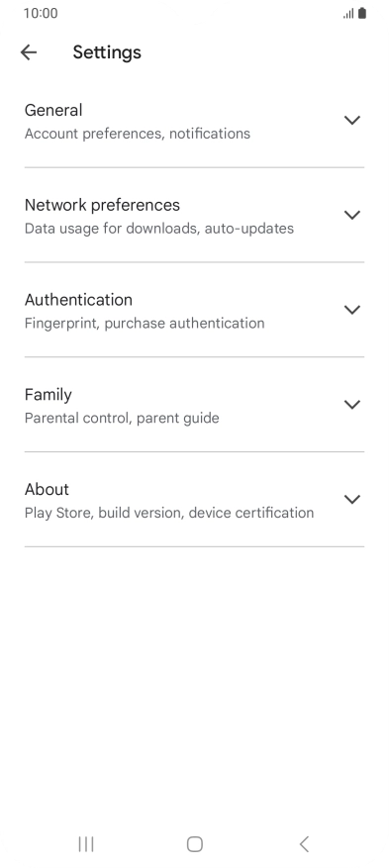This screenshot has width=389, height=868.
Task: Tap the Android home button
Action: click(x=194, y=844)
